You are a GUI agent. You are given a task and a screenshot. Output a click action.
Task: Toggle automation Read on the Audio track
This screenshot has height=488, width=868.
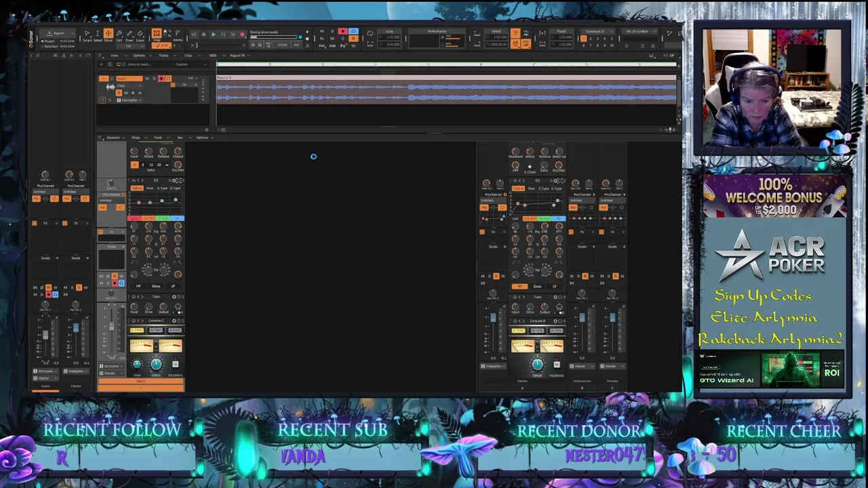pos(119,93)
